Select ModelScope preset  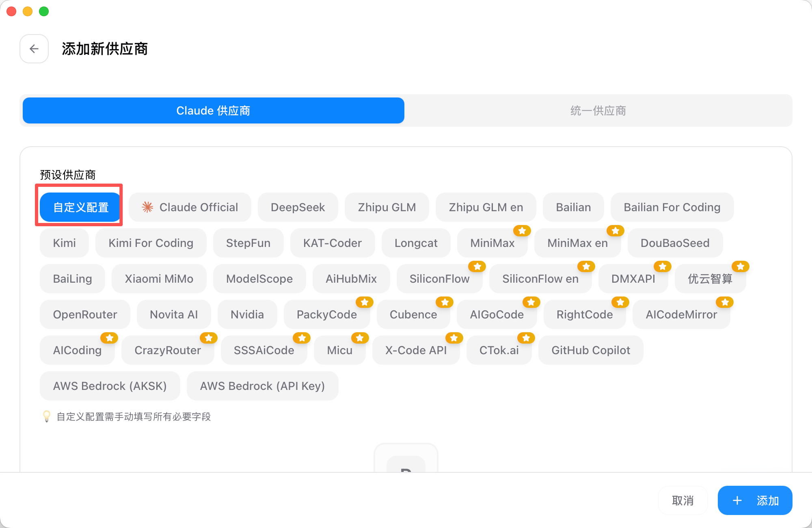[x=259, y=279]
